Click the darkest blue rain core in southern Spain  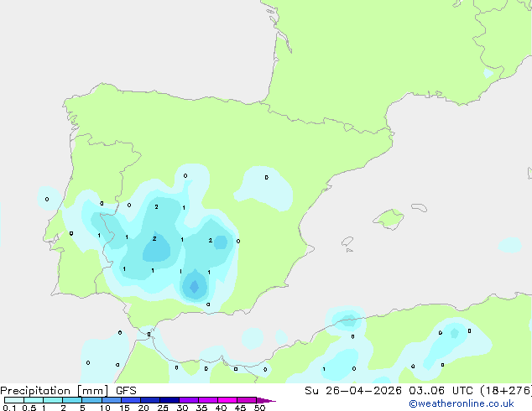(195, 287)
